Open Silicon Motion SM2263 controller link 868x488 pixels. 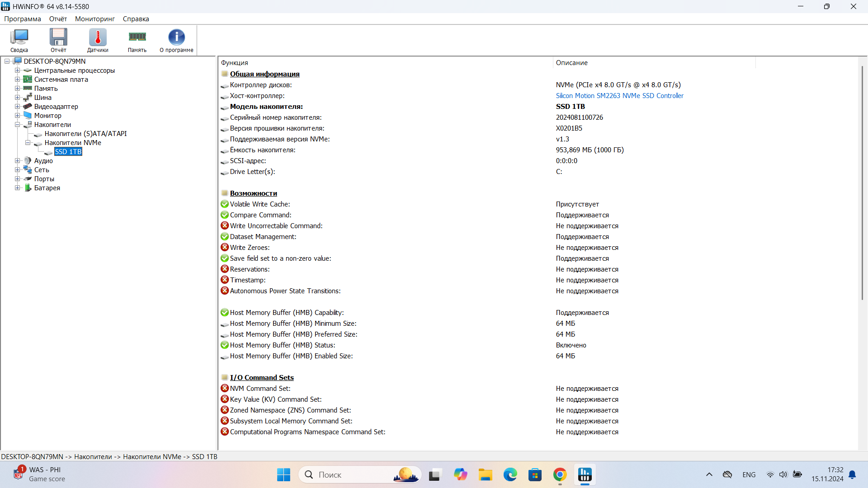[x=619, y=96]
